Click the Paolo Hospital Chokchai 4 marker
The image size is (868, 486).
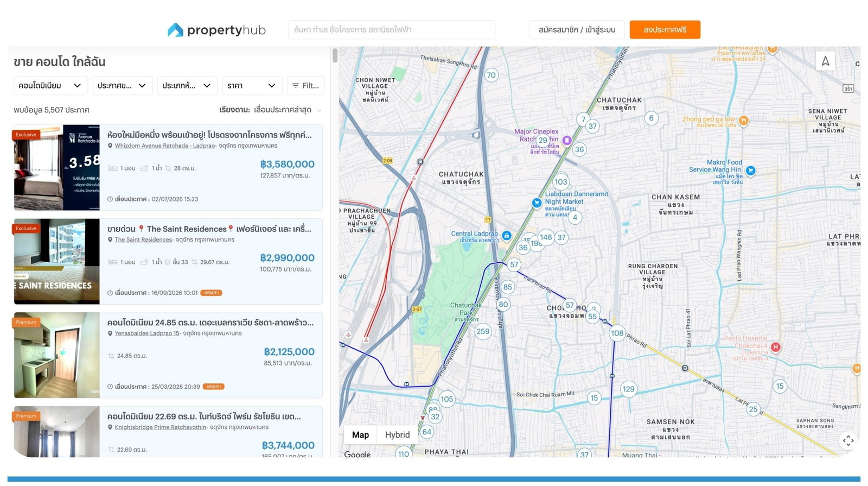click(776, 347)
